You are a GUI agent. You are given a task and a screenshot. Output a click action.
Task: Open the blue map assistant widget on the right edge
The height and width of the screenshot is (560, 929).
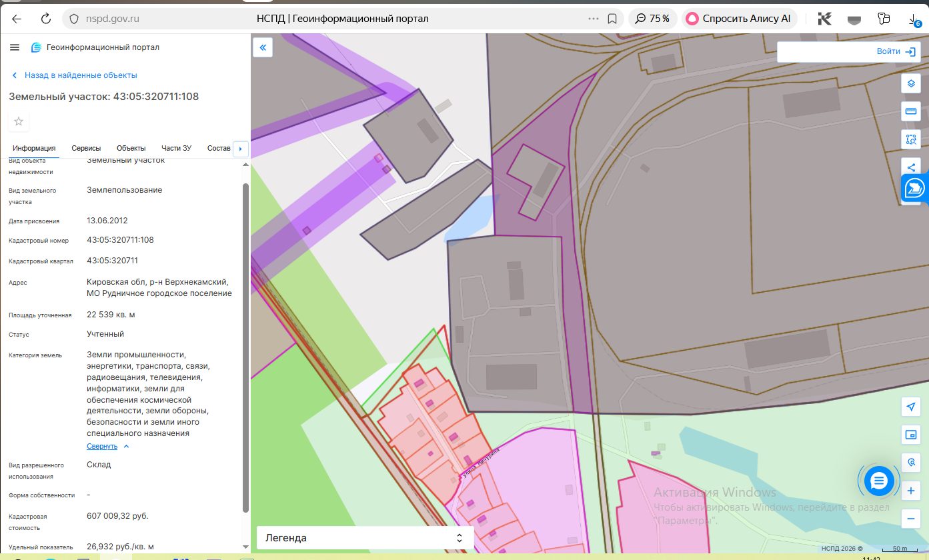click(915, 189)
